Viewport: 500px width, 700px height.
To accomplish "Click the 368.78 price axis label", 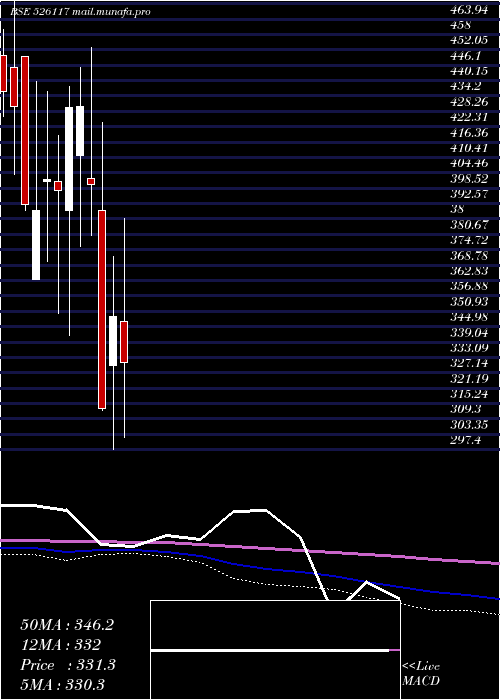I will [469, 255].
